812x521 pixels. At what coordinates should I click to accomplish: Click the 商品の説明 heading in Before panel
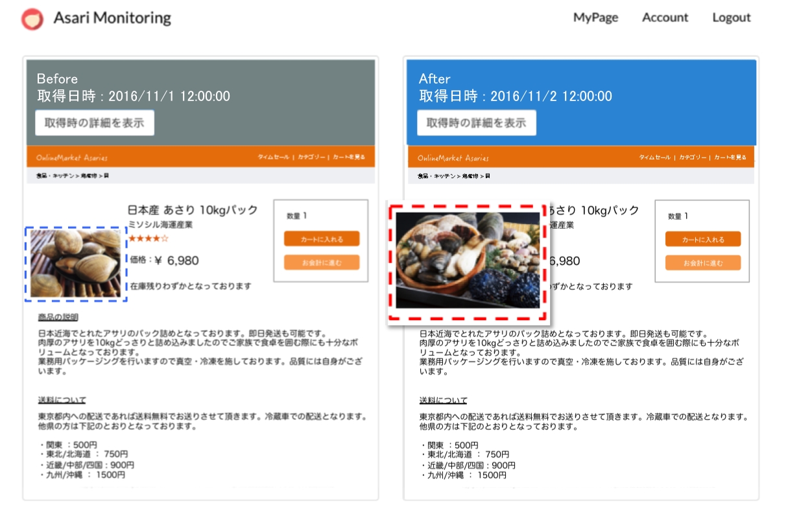pyautogui.click(x=58, y=317)
